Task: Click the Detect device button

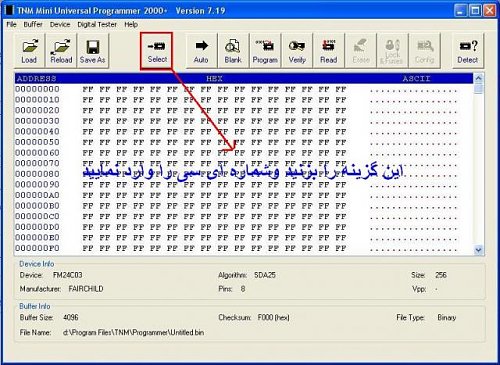Action: click(x=468, y=51)
